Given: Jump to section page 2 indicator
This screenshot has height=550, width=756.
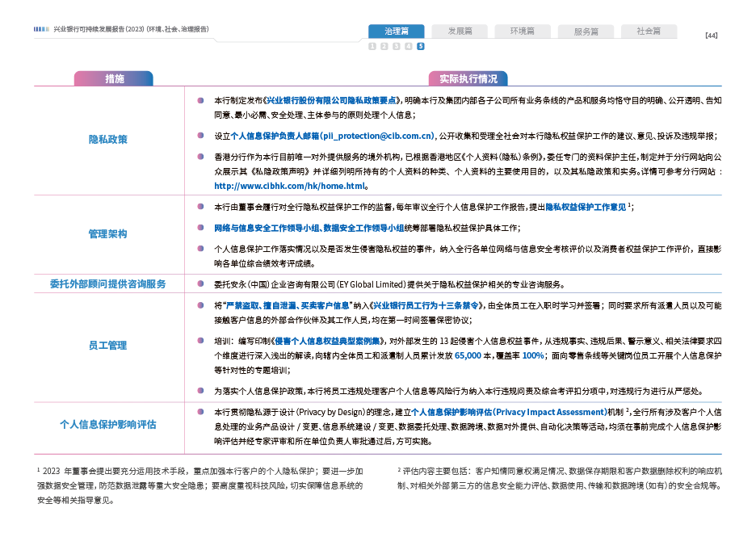Looking at the screenshot, I should [x=384, y=46].
